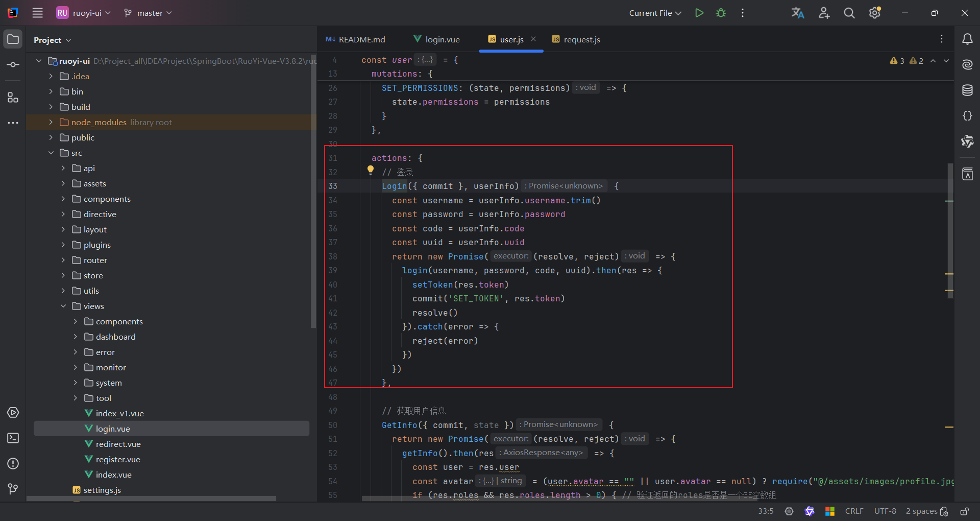
Task: Select redirect.vue in the project tree
Action: coord(118,444)
